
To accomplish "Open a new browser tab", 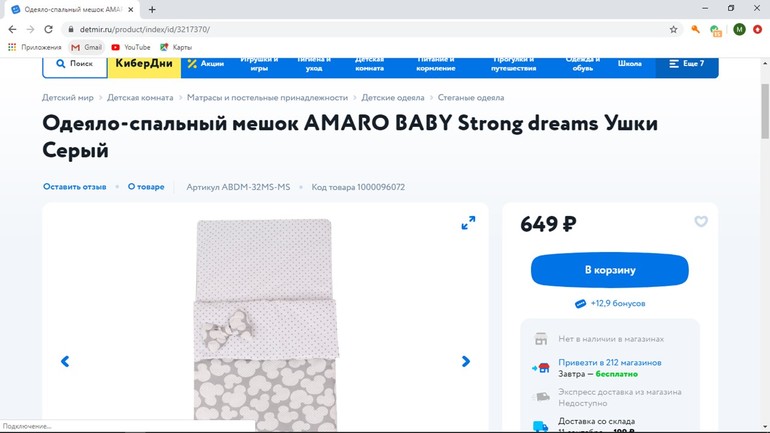I will 152,9.
